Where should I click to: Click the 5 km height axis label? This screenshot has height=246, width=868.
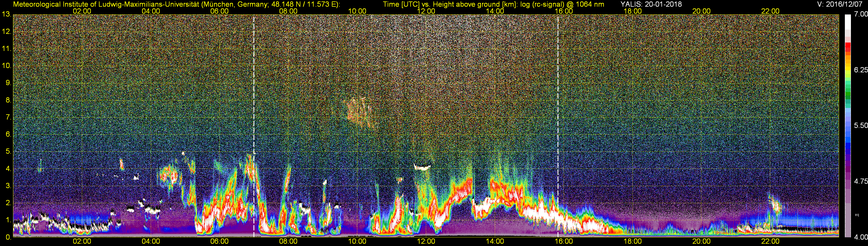click(8, 152)
